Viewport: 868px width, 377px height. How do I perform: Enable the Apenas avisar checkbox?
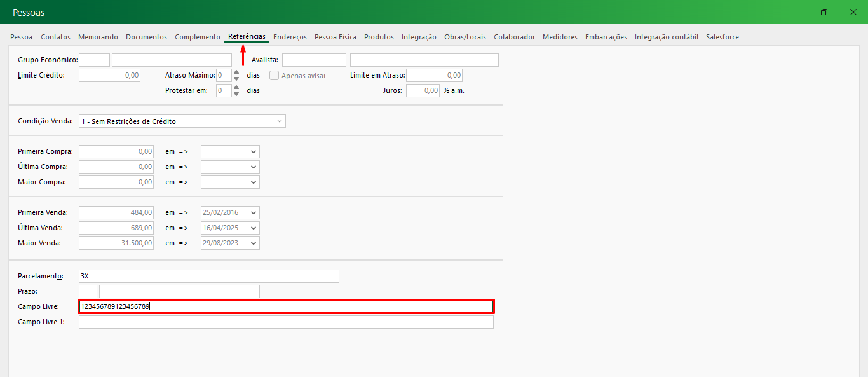pyautogui.click(x=275, y=76)
